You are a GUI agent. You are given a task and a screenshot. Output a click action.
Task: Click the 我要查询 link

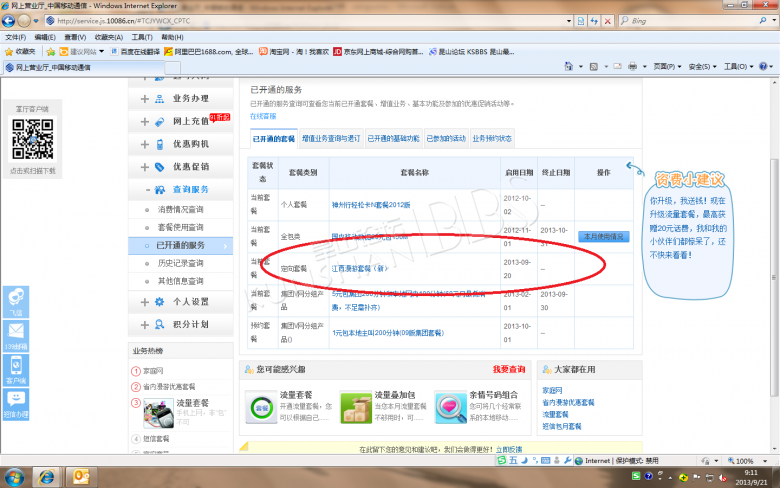click(508, 369)
